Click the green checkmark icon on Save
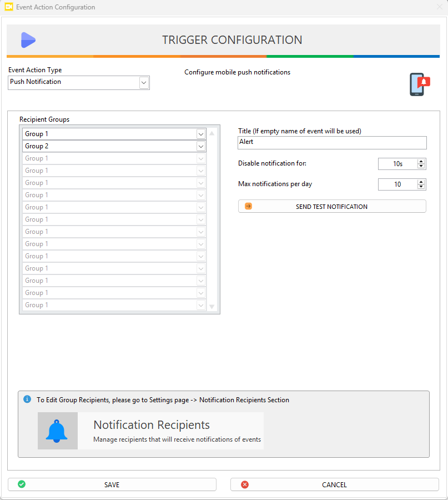Image resolution: width=448 pixels, height=500 pixels. [x=22, y=484]
